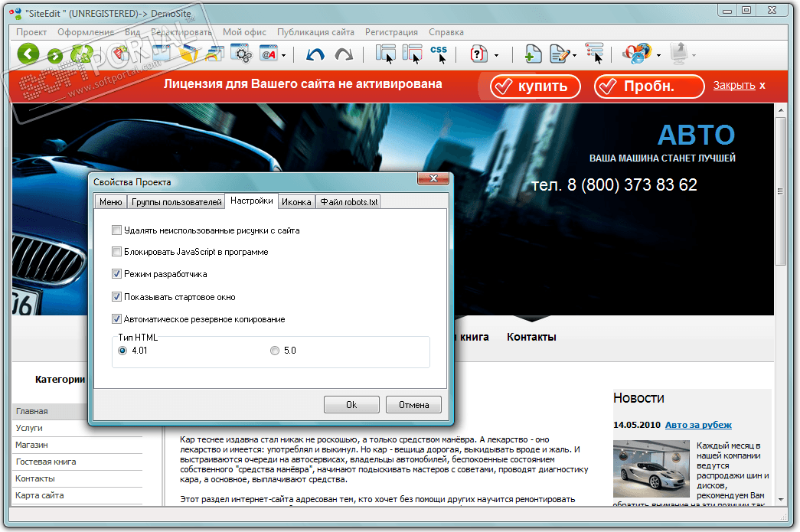Select 'Услуги' in category list
800x532 pixels.
point(29,428)
